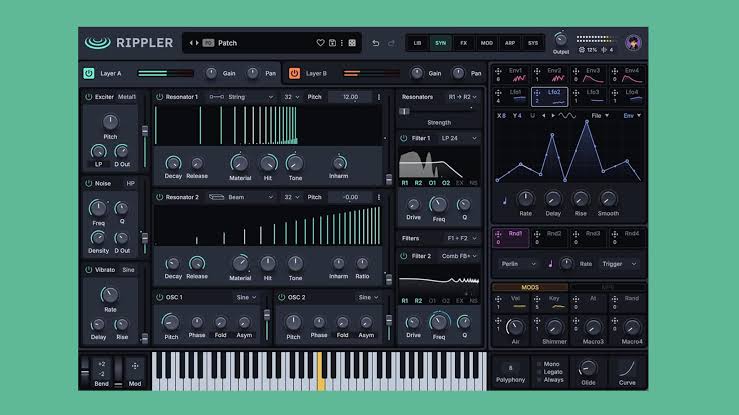Viewport: 739px width, 415px height.
Task: Select the Rnd1 random modulator slot
Action: coord(511,237)
